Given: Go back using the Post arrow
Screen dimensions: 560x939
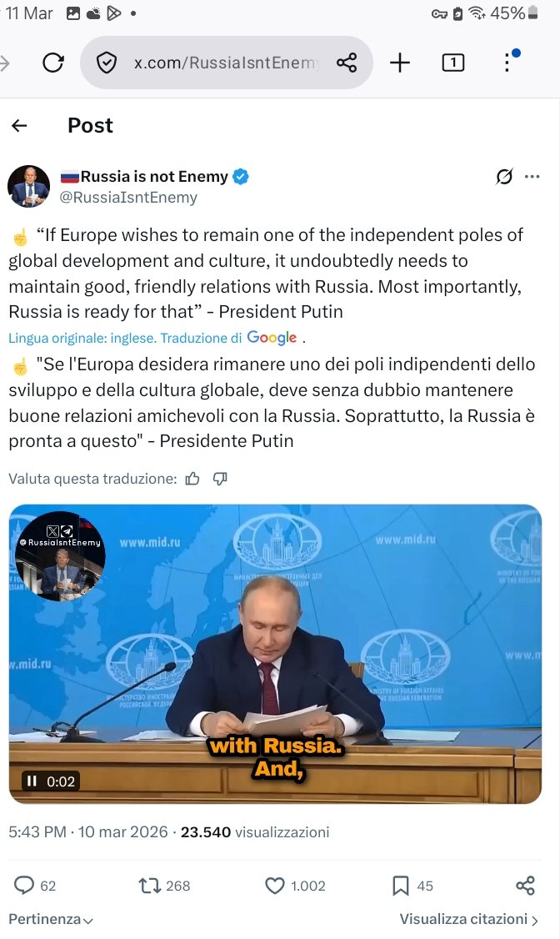Looking at the screenshot, I should click(19, 125).
